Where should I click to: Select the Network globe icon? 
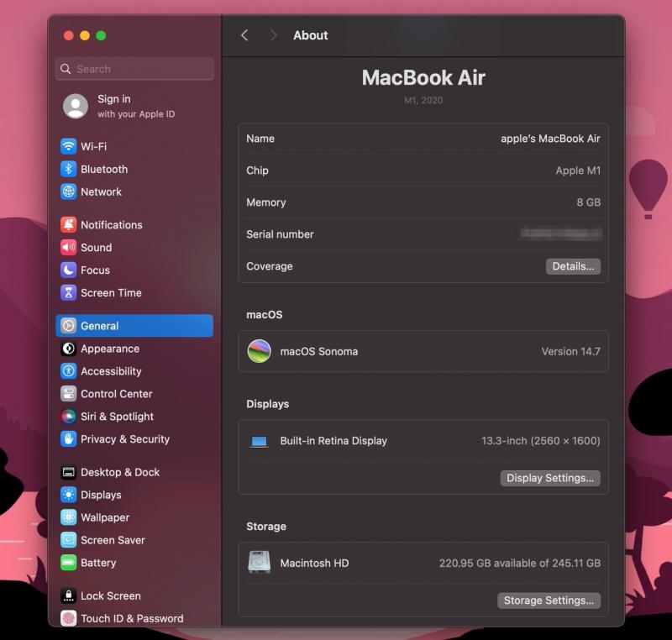68,191
